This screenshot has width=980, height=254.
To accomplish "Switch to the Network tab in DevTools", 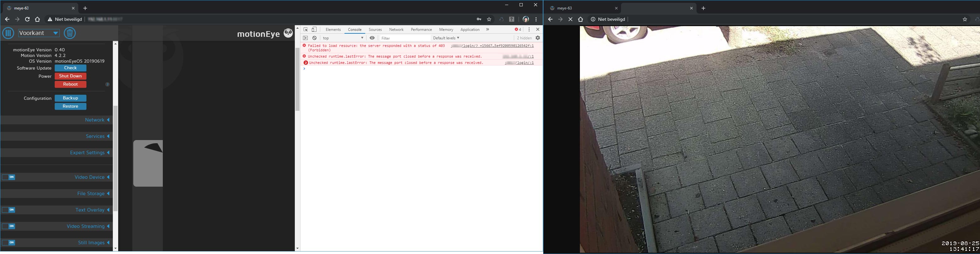I will [x=396, y=29].
